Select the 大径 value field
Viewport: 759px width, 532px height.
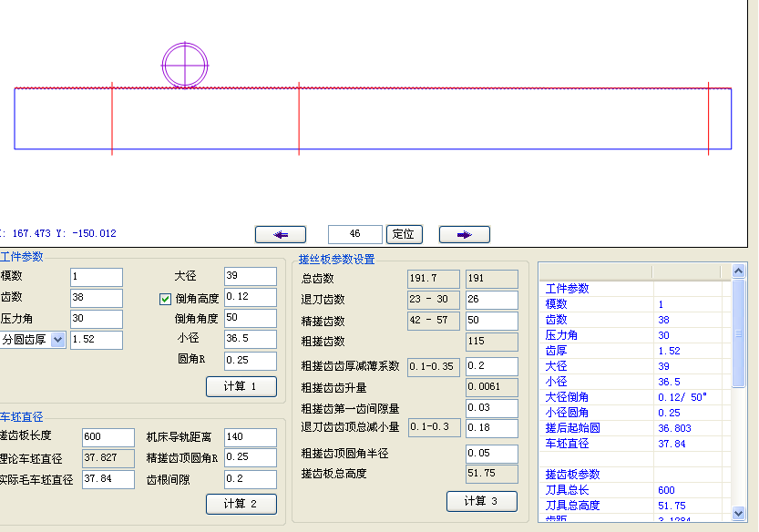click(250, 276)
